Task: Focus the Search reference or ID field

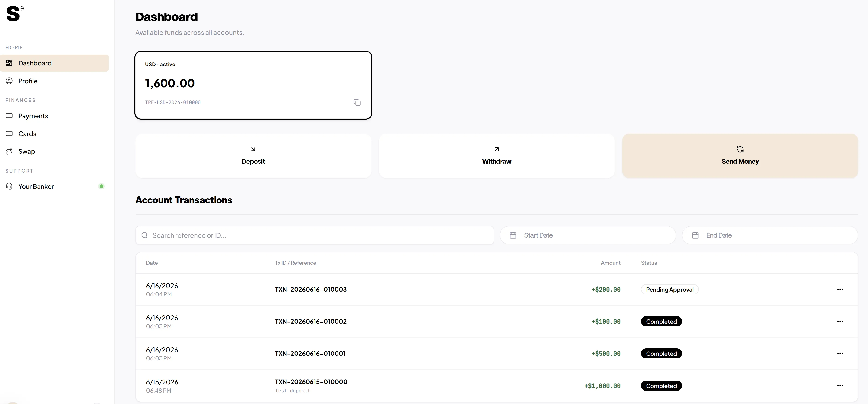Action: [x=315, y=235]
